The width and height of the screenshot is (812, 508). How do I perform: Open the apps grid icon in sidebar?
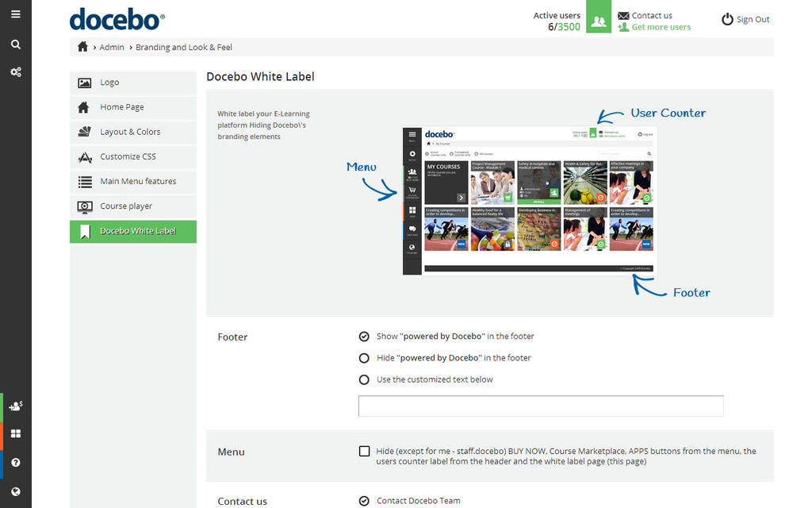tap(16, 434)
